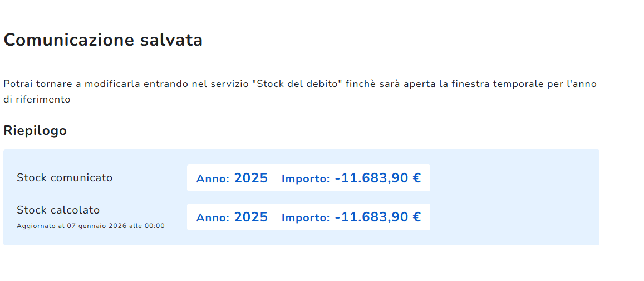Click the "Aggiornato al 07 gennaio 2026" timestamp
Image resolution: width=644 pixels, height=281 pixels.
point(91,226)
